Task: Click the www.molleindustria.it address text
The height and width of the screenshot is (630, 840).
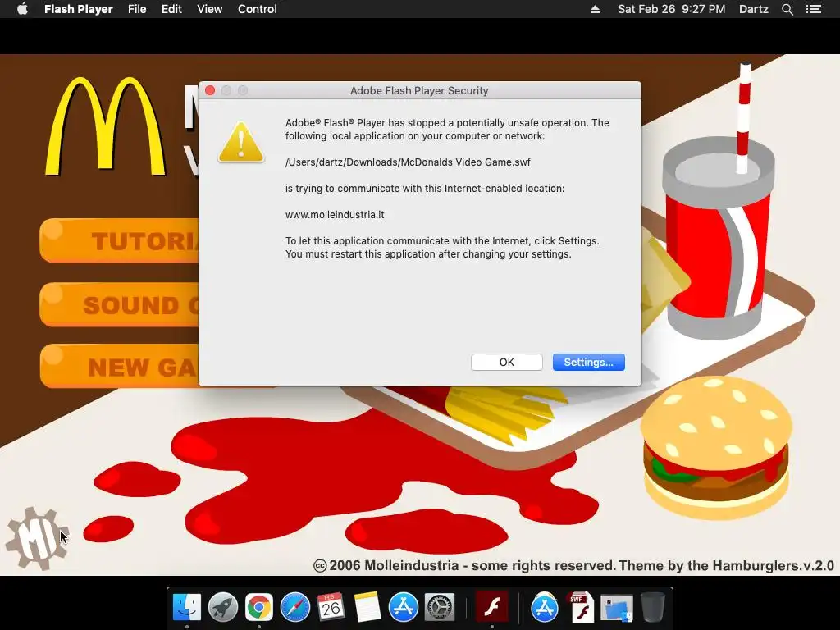Action: (x=335, y=215)
